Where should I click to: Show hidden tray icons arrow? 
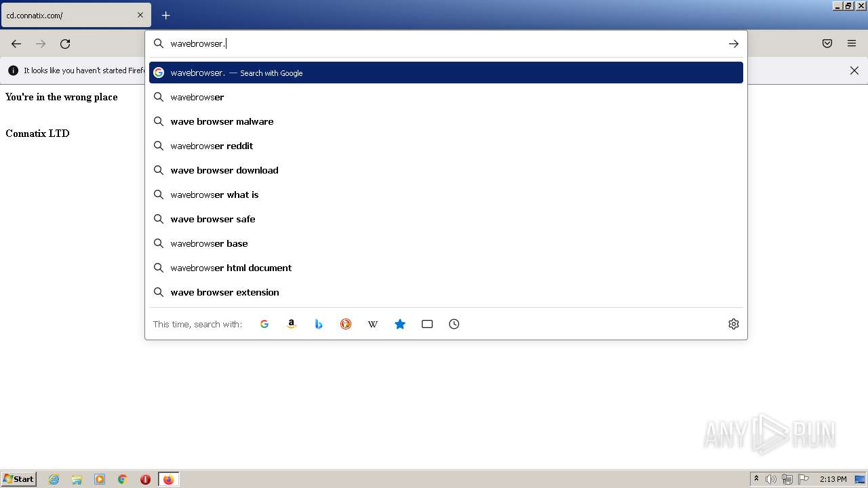(x=756, y=479)
